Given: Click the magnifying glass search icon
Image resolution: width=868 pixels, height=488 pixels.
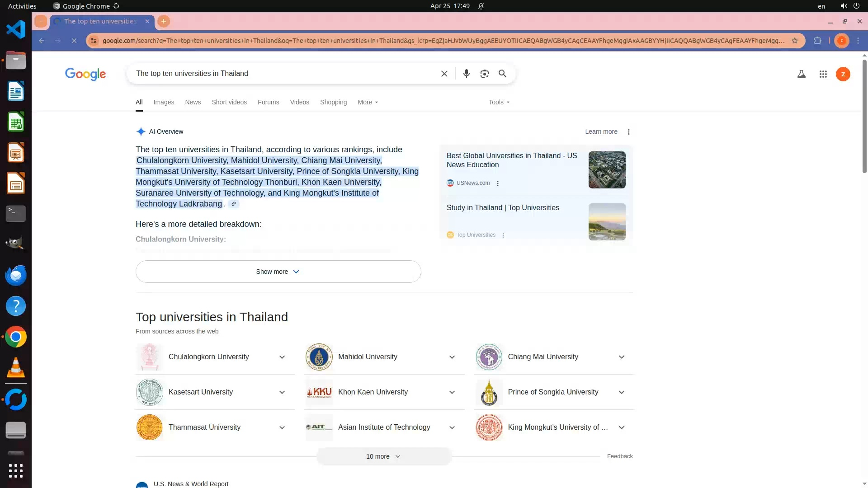Looking at the screenshot, I should pos(502,74).
